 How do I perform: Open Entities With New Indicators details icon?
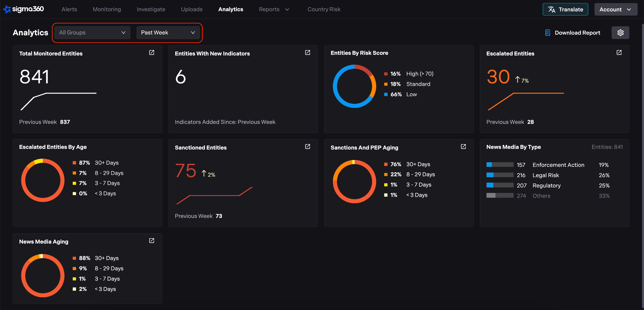click(307, 53)
